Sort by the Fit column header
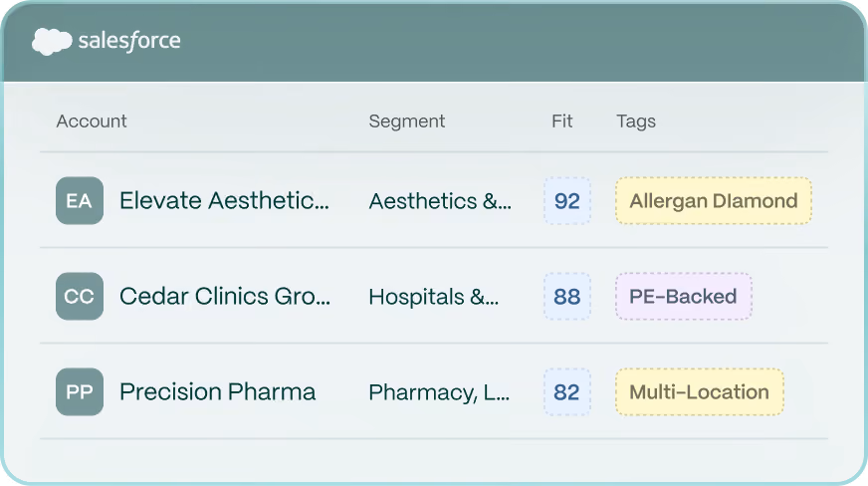 click(x=561, y=121)
